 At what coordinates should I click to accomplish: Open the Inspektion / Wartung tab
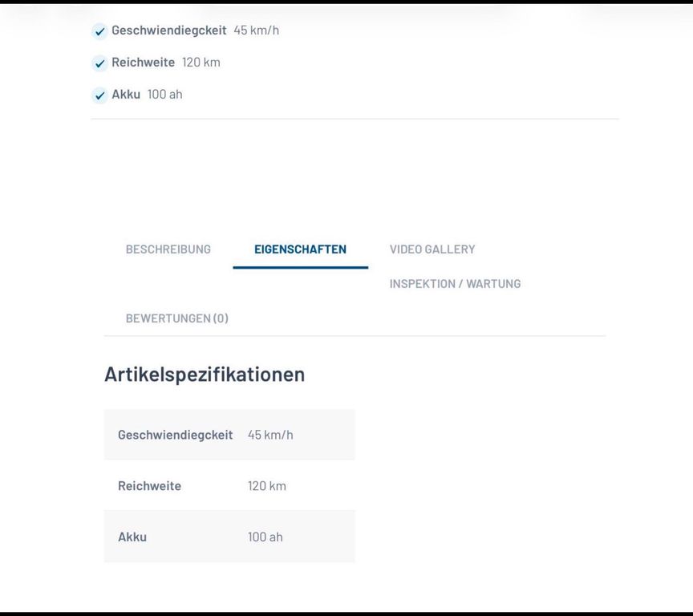coord(455,284)
